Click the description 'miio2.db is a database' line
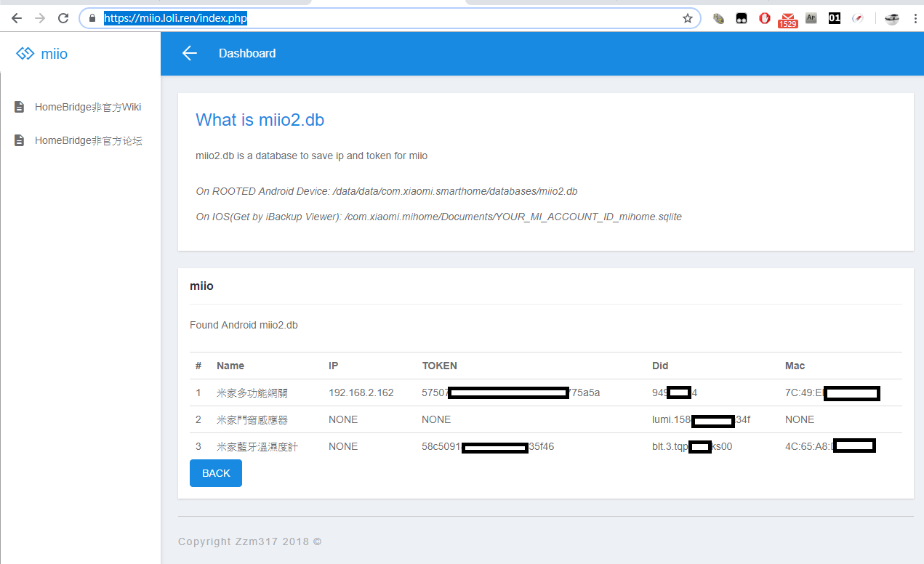Image resolution: width=924 pixels, height=564 pixels. coord(312,156)
